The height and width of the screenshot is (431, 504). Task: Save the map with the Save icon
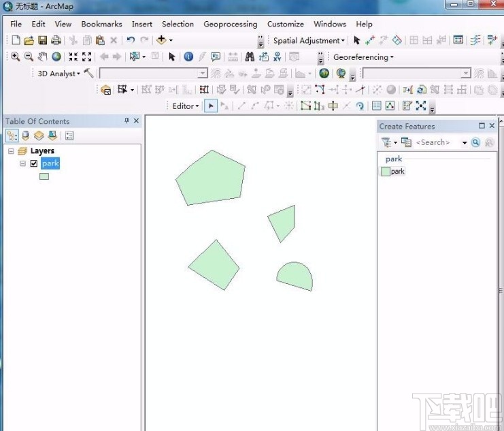[42, 40]
